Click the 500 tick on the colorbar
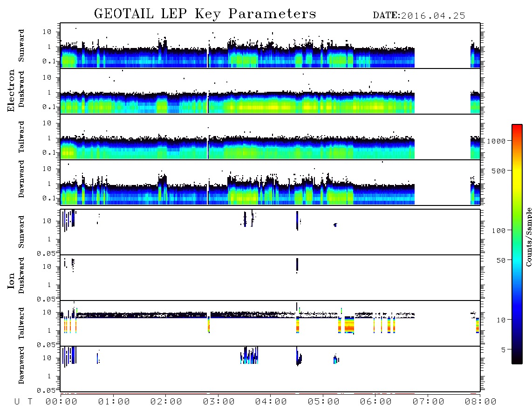The image size is (532, 410). (x=498, y=171)
